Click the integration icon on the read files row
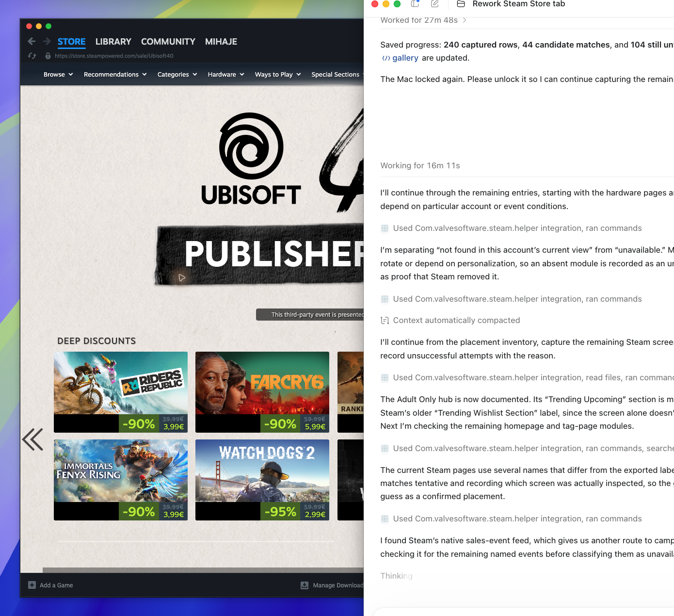The image size is (674, 616). click(385, 378)
